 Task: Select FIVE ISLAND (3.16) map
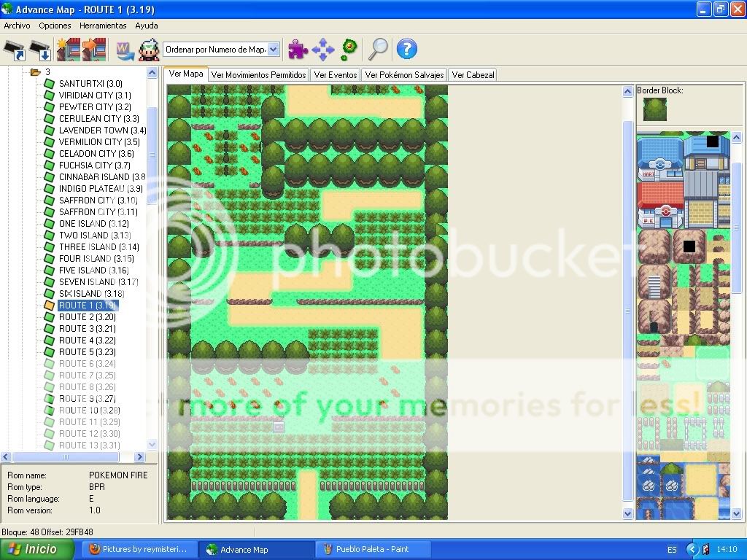(x=94, y=271)
